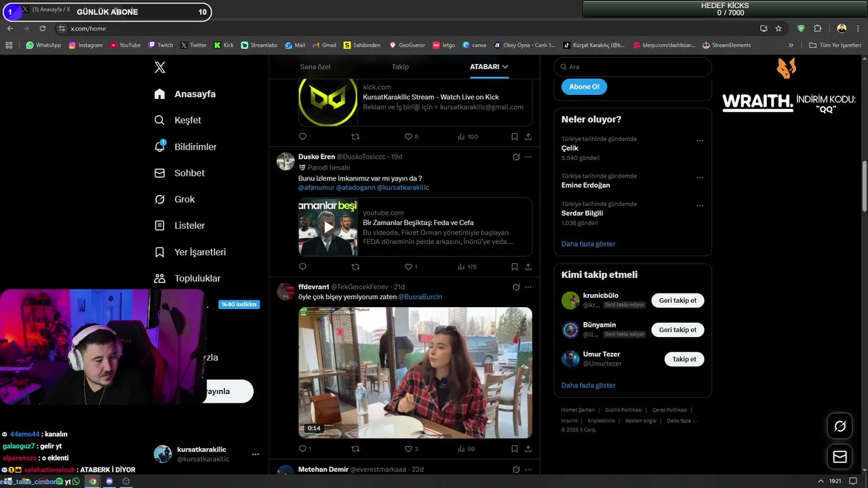Open the @kursatkarakilic mention link
This screenshot has width=868, height=488.
tap(403, 187)
